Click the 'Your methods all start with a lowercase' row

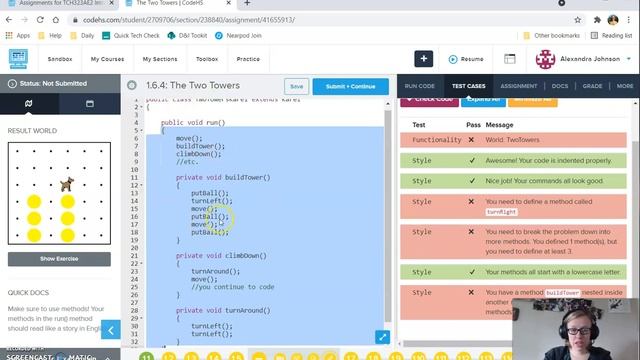click(513, 272)
